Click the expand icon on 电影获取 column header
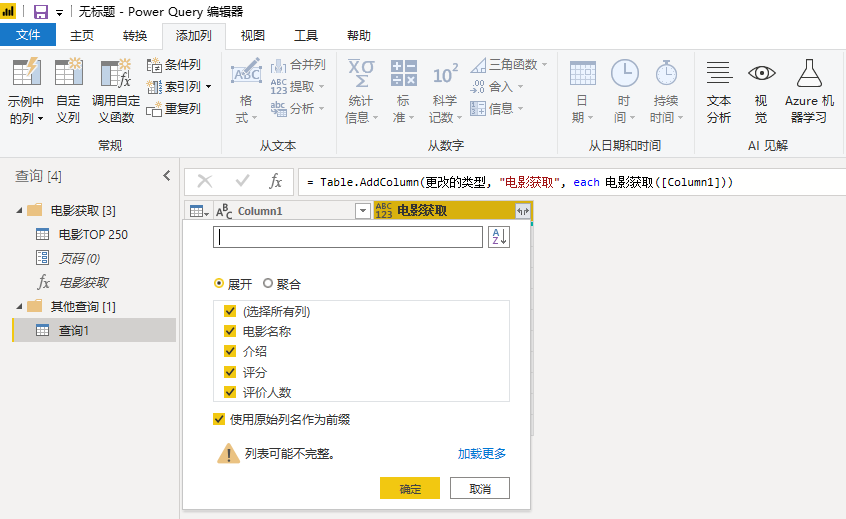Viewport: 846px width, 519px height. [x=523, y=211]
